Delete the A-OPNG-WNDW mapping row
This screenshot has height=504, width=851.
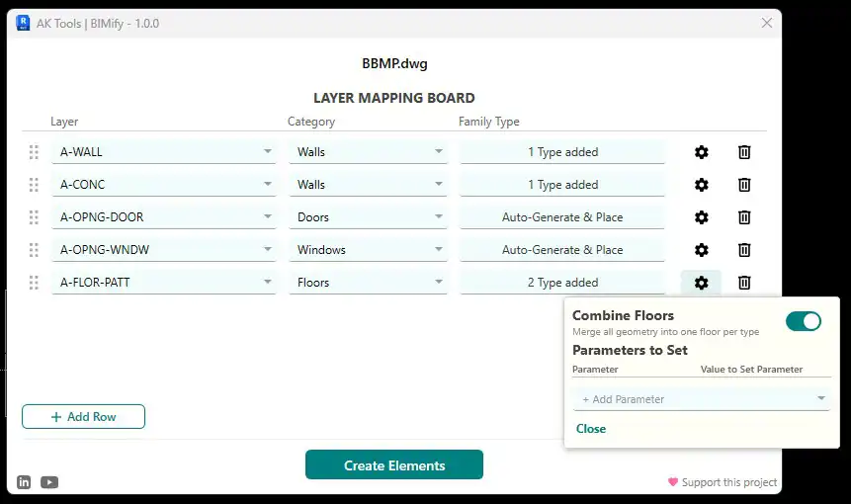(x=744, y=250)
